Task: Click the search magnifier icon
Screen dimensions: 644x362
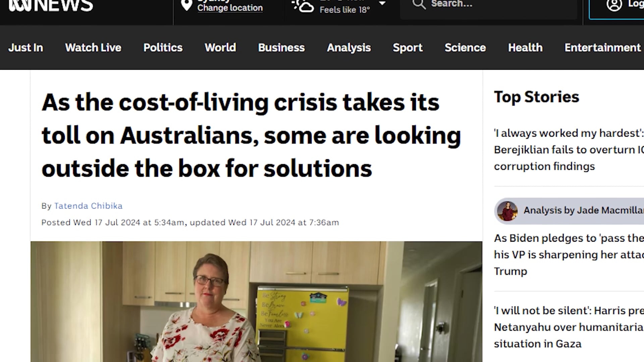Action: (x=419, y=4)
